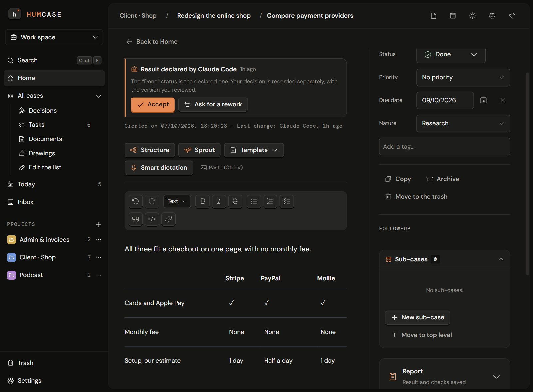Clear the due date with the X

tap(503, 100)
